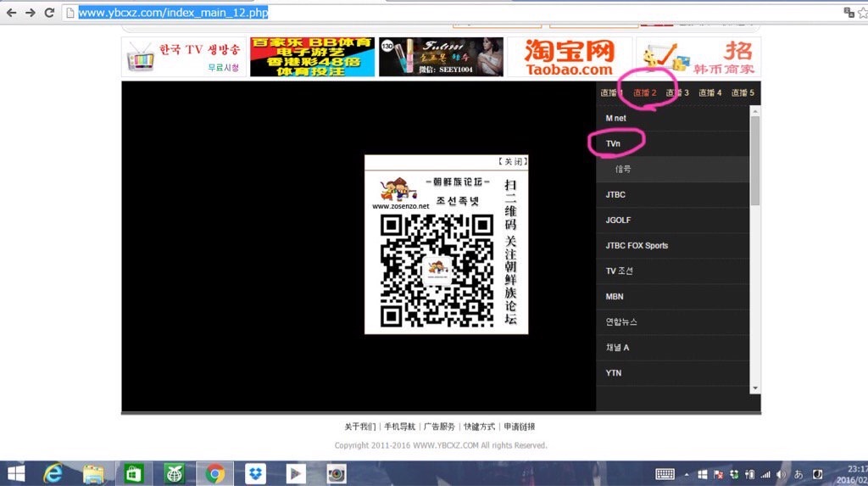The image size is (868, 486).
Task: Click the network signal tray icon
Action: (x=765, y=474)
